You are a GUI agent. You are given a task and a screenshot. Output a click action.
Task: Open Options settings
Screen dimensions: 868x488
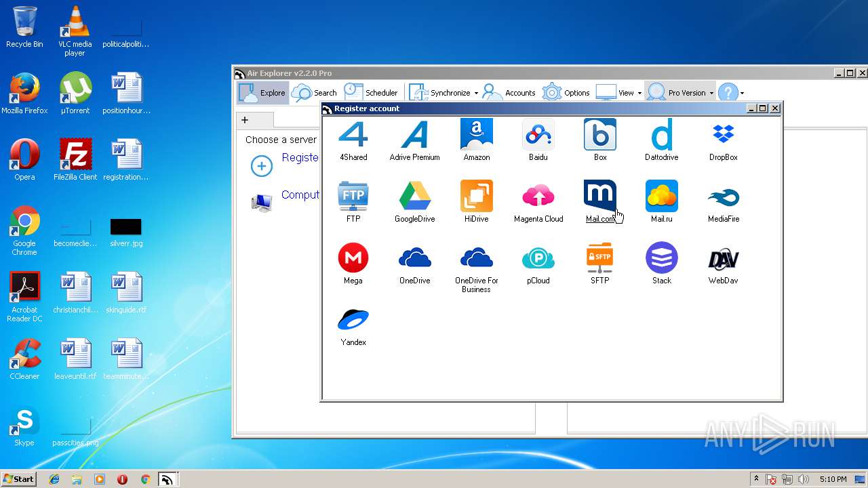pos(566,93)
